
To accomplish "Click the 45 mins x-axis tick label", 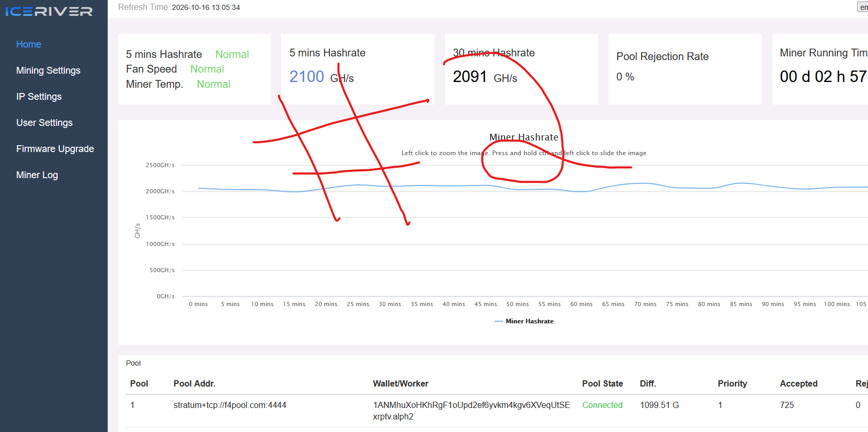I will (486, 304).
